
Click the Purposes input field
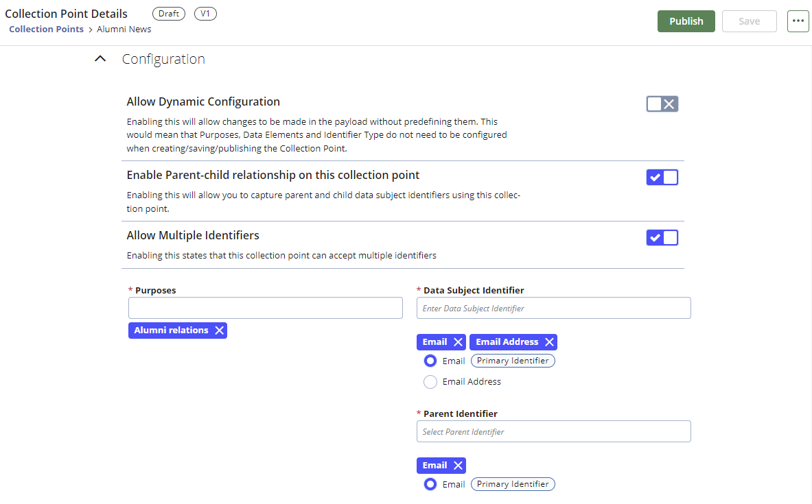click(265, 307)
